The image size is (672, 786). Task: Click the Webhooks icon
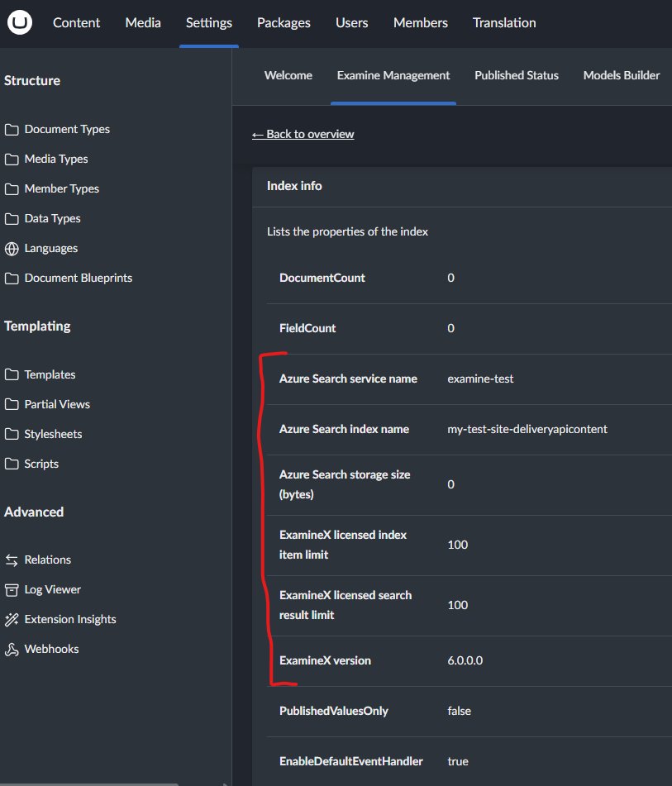(12, 650)
